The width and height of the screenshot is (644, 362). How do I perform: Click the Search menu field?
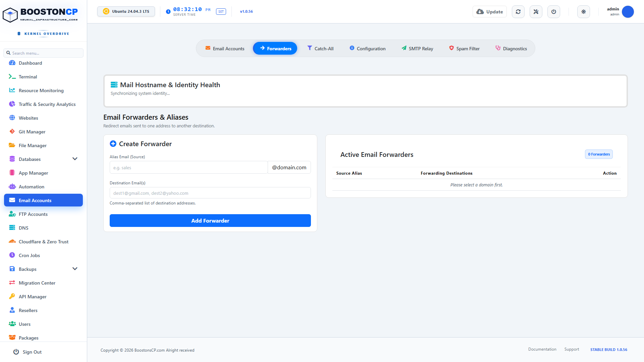click(43, 53)
